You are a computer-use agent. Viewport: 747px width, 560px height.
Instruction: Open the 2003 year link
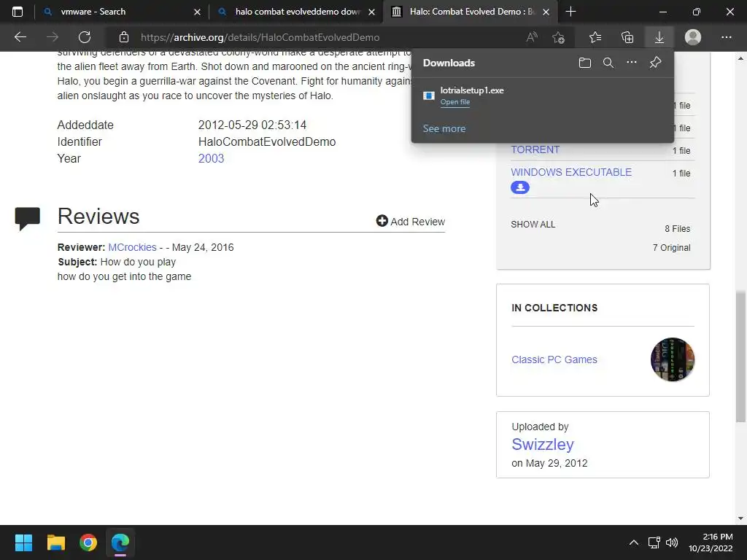tap(211, 158)
